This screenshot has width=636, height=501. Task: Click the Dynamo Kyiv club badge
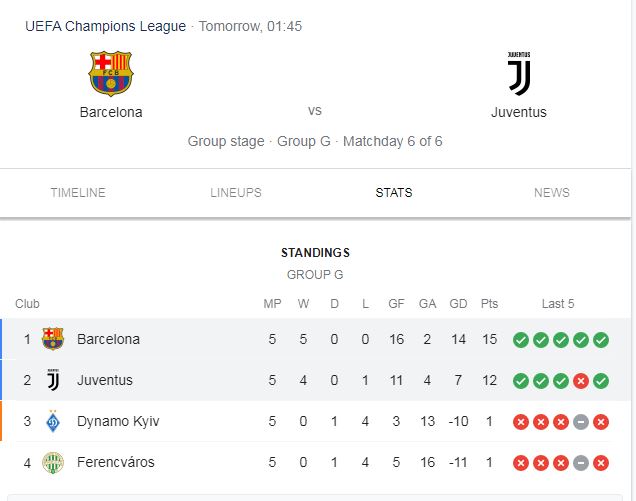point(53,421)
